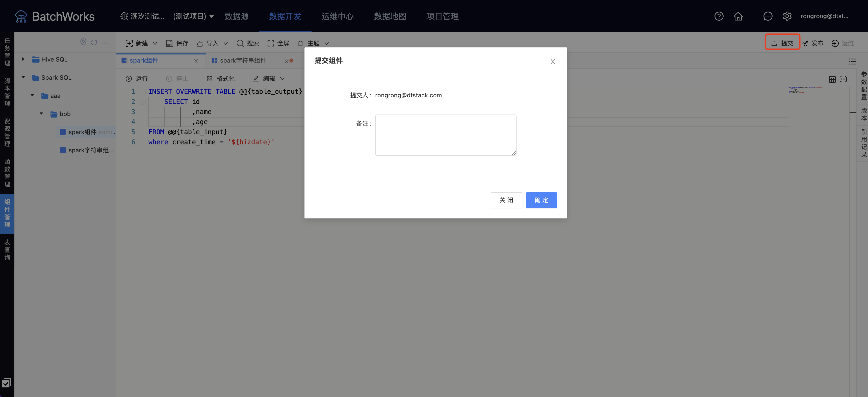Image resolution: width=868 pixels, height=397 pixels.
Task: Open the home icon in top bar
Action: 738,16
